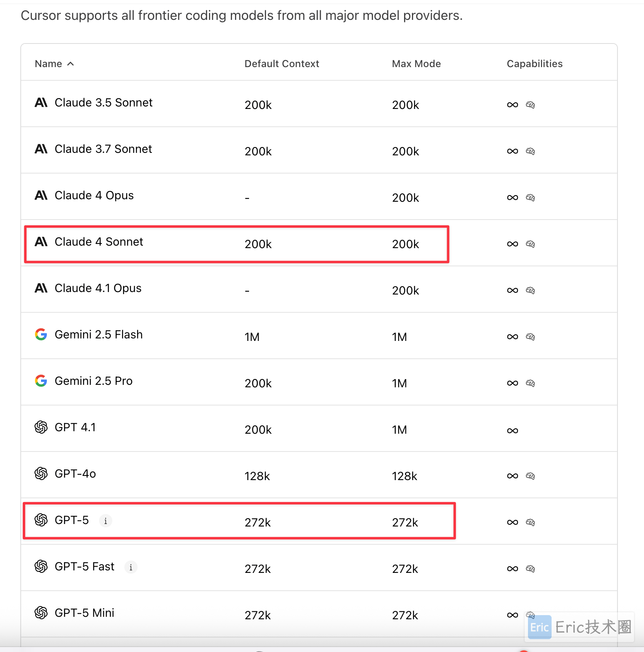
Task: Select the Claude 4 Sonnet row name
Action: coord(99,241)
